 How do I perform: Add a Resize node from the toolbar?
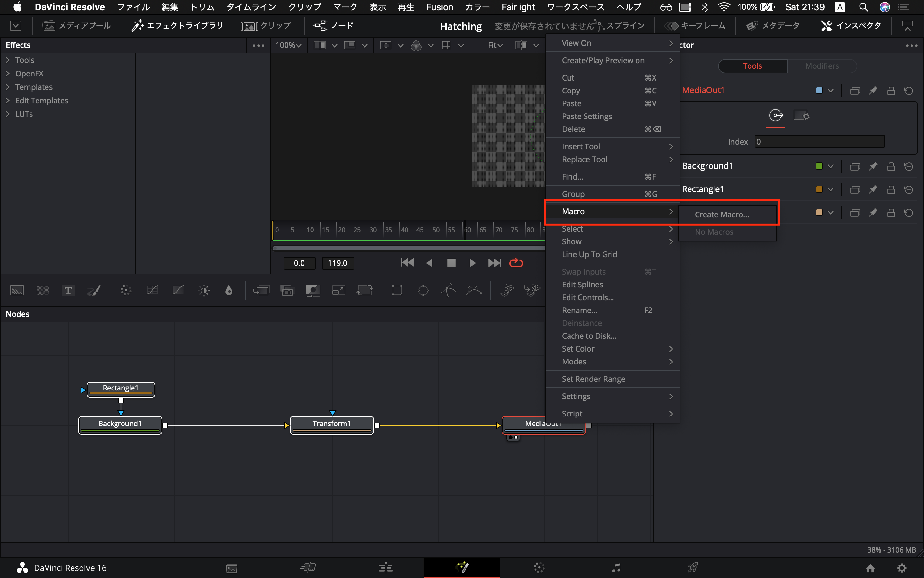(339, 291)
